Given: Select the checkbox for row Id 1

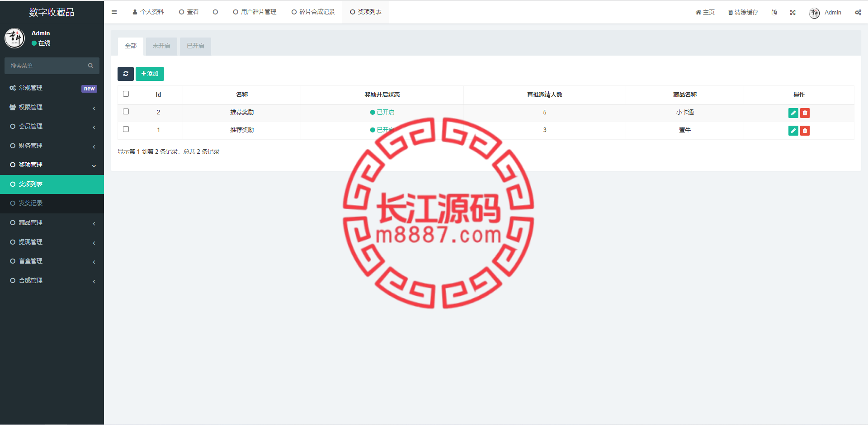Looking at the screenshot, I should coord(126,129).
